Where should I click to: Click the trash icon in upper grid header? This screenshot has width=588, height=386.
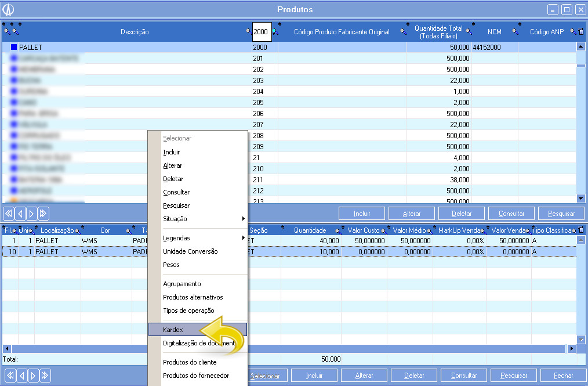pyautogui.click(x=580, y=32)
